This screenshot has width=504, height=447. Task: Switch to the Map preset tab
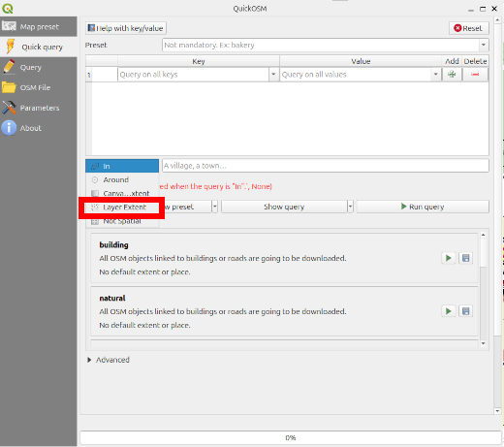tap(39, 26)
